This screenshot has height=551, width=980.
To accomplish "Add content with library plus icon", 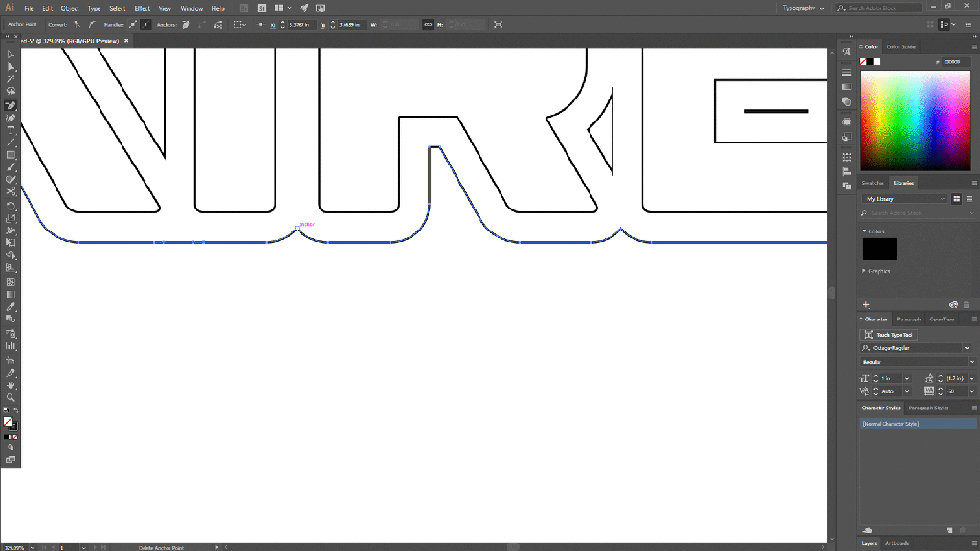I will click(x=866, y=304).
